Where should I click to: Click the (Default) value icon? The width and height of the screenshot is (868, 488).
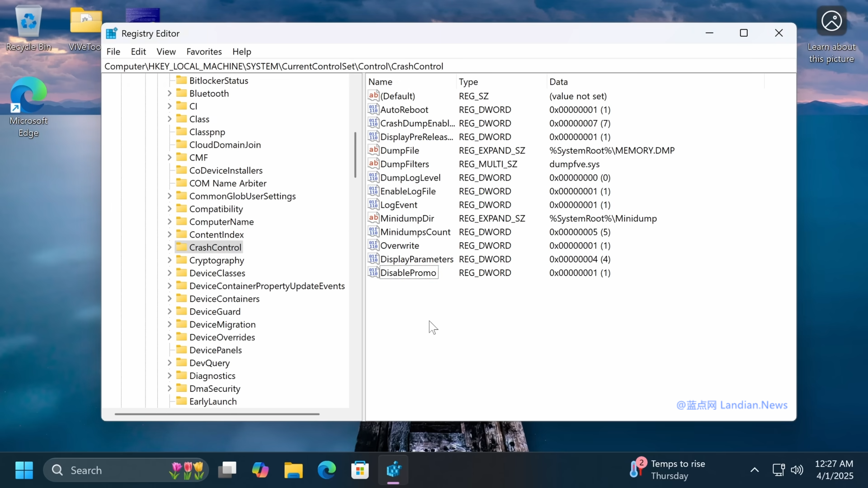[373, 96]
